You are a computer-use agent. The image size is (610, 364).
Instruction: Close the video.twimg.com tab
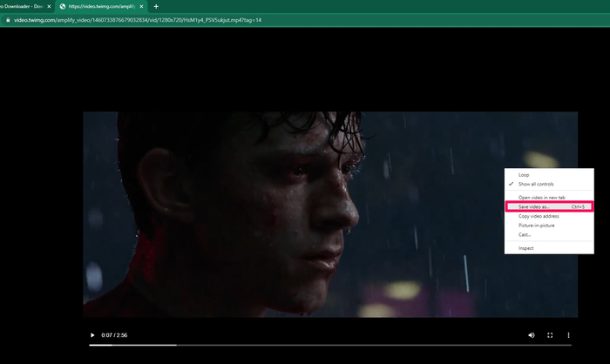pyautogui.click(x=141, y=7)
